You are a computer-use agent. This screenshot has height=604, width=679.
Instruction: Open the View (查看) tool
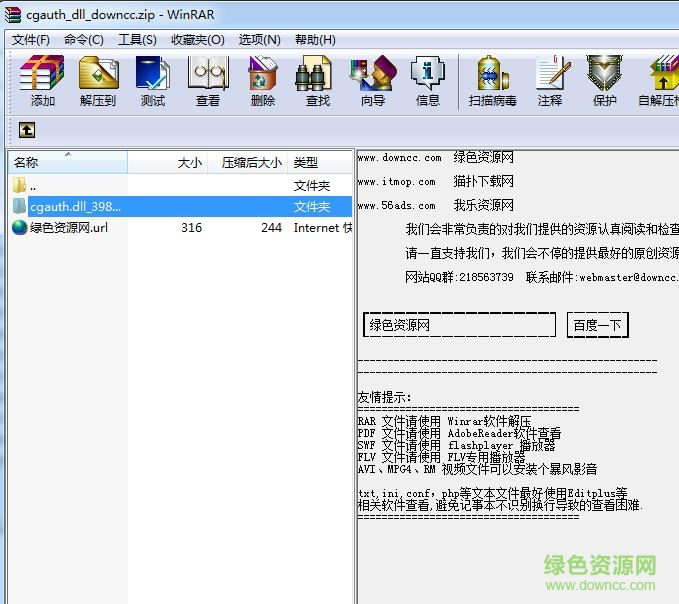[x=208, y=81]
